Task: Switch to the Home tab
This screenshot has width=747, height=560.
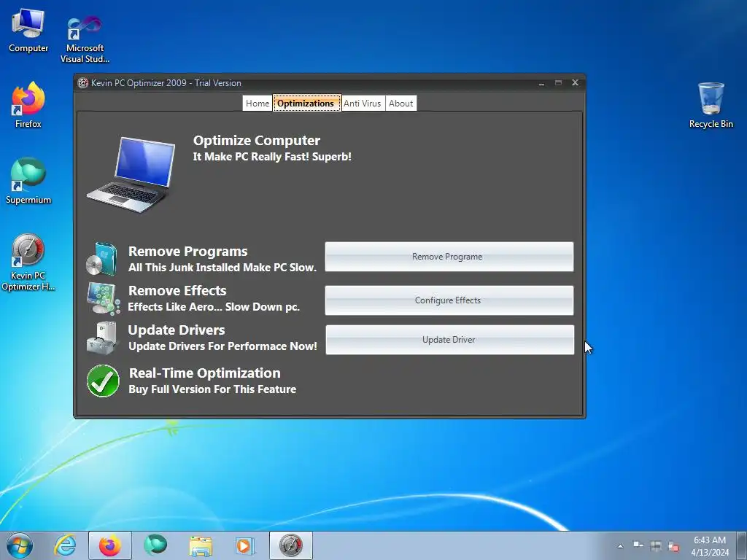Action: pos(258,104)
